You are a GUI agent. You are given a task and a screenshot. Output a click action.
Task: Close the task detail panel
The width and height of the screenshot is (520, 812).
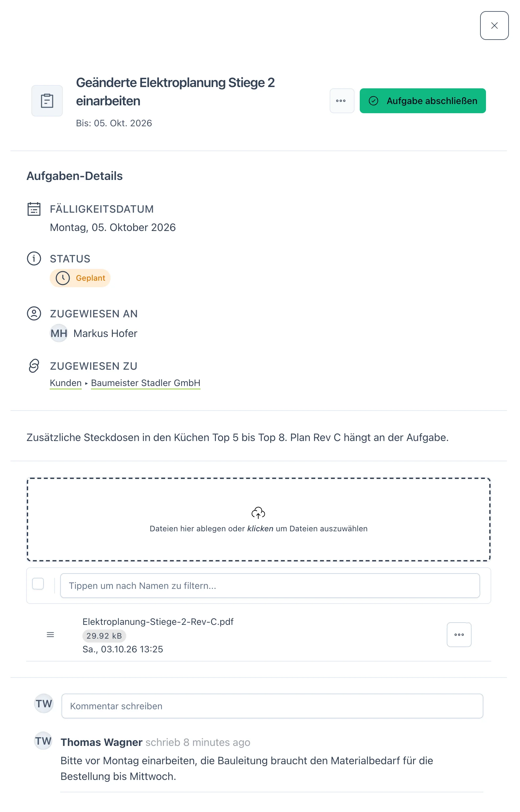point(494,26)
